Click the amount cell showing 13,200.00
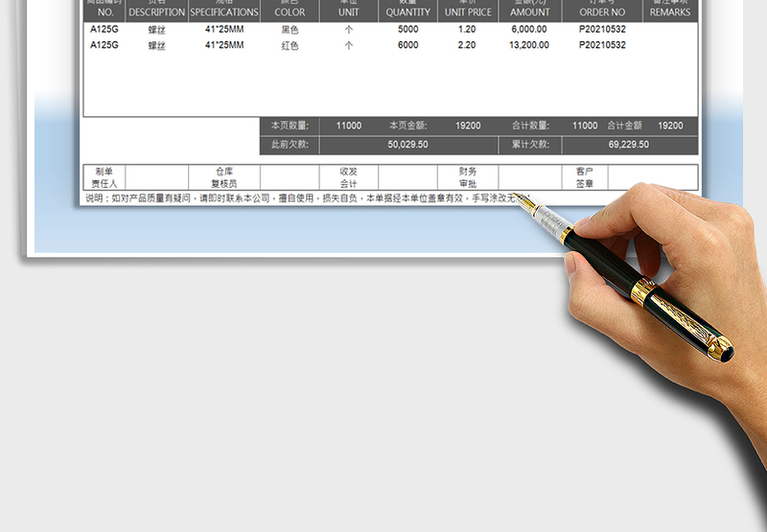This screenshot has height=532, width=767. tap(530, 45)
